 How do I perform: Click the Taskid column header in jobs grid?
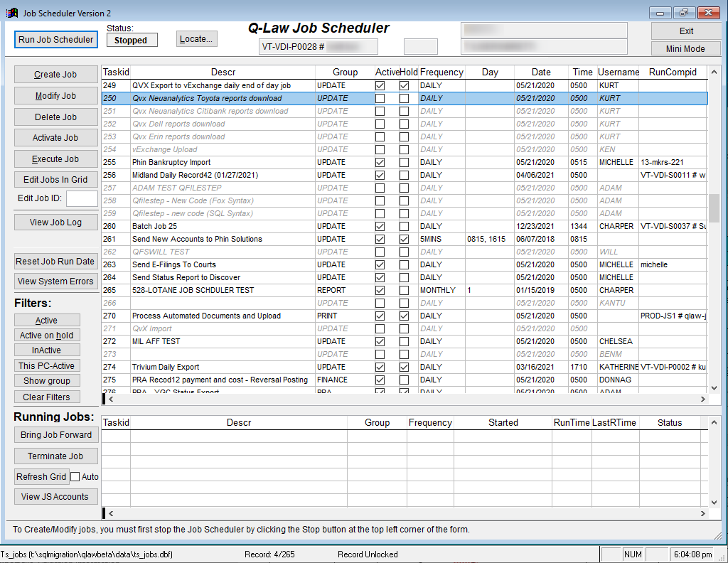[x=116, y=72]
